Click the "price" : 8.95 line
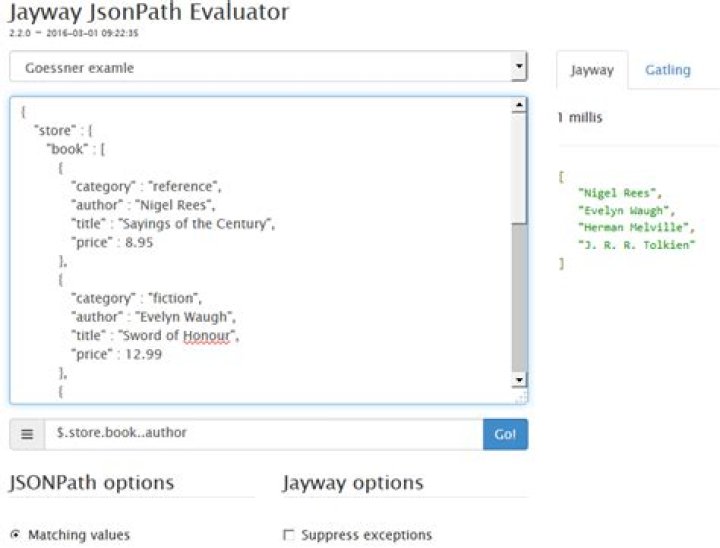720x548 pixels. tap(112, 242)
